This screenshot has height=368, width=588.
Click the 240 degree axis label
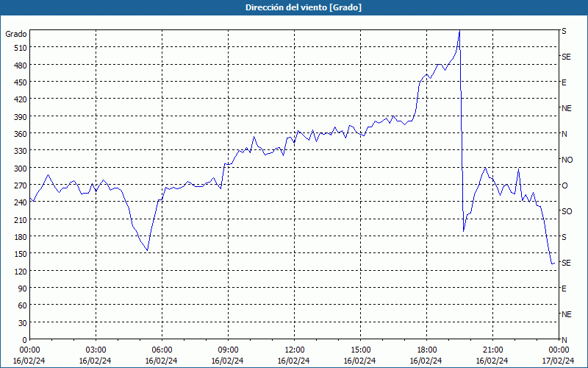pyautogui.click(x=21, y=202)
